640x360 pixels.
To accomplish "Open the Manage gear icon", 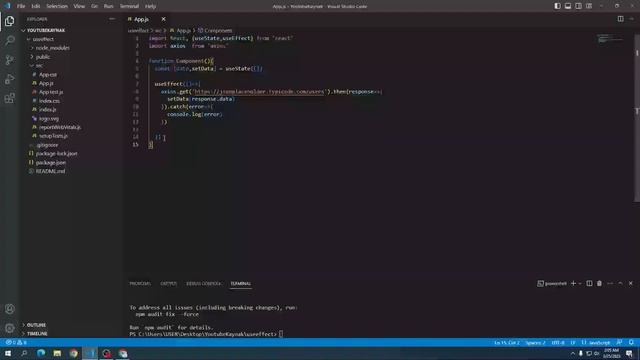I will [9, 328].
